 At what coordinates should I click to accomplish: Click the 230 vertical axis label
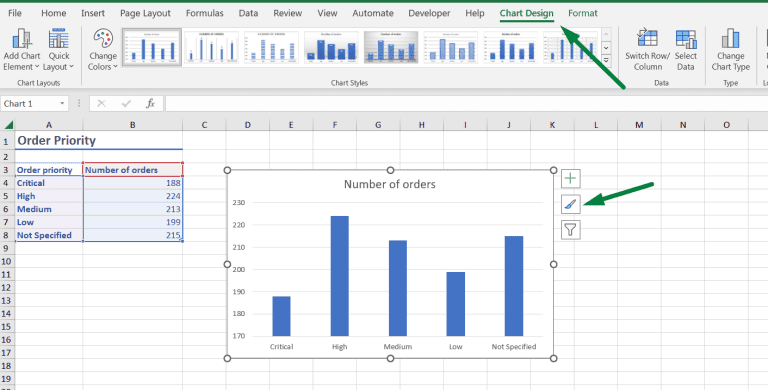point(239,202)
